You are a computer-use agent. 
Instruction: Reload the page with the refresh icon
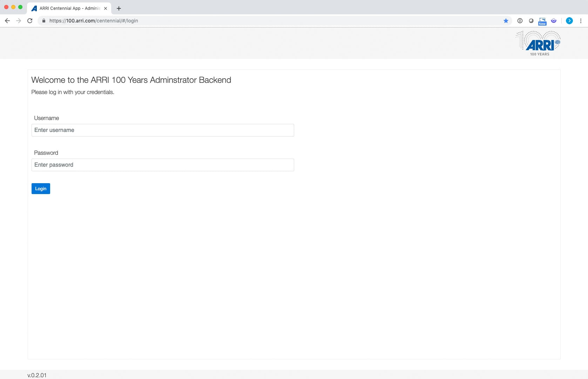coord(30,21)
